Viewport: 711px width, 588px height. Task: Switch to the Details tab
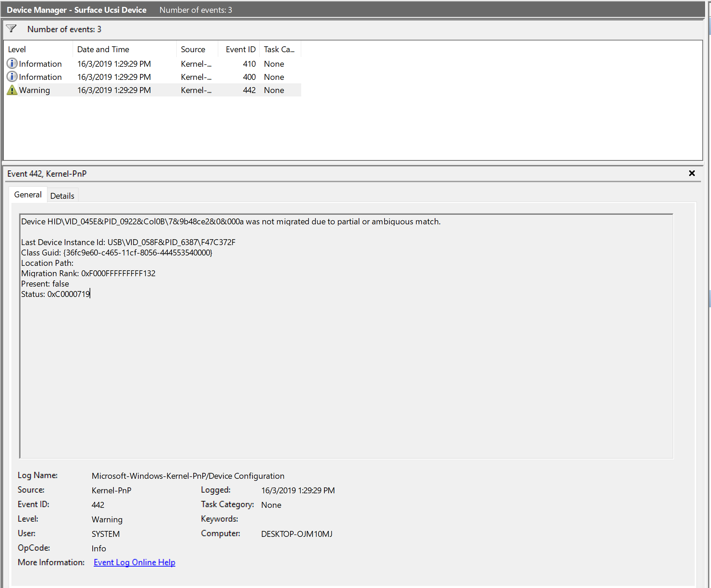[62, 196]
